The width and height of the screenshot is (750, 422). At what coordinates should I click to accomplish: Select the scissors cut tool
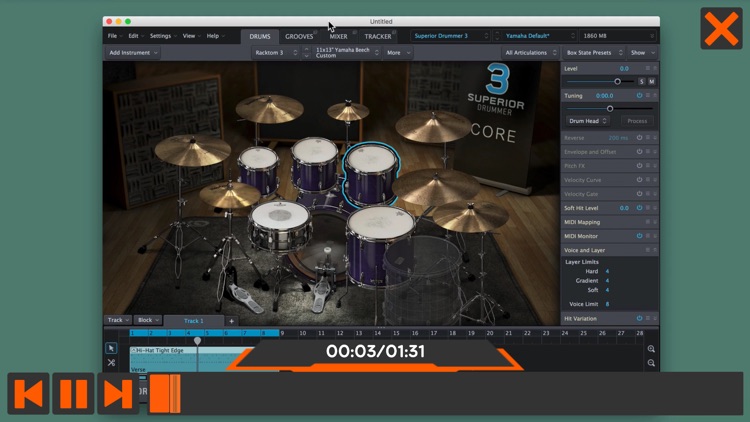click(x=111, y=363)
